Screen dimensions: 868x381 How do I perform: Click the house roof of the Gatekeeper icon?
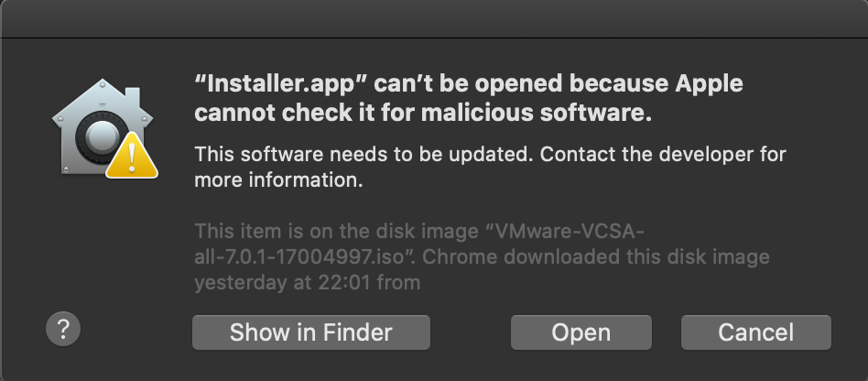coord(98,99)
